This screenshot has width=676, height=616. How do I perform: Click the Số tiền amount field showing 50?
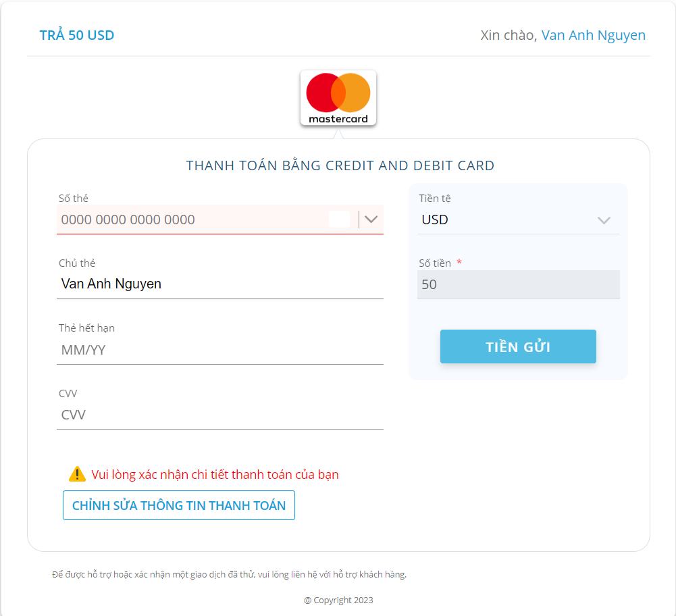click(x=518, y=284)
